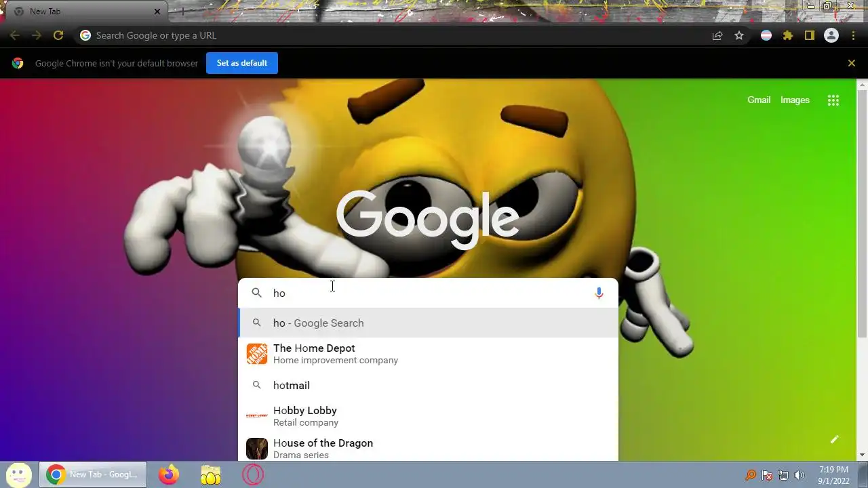Bookmark this tab with the star icon
This screenshot has height=488, width=868.
[739, 35]
